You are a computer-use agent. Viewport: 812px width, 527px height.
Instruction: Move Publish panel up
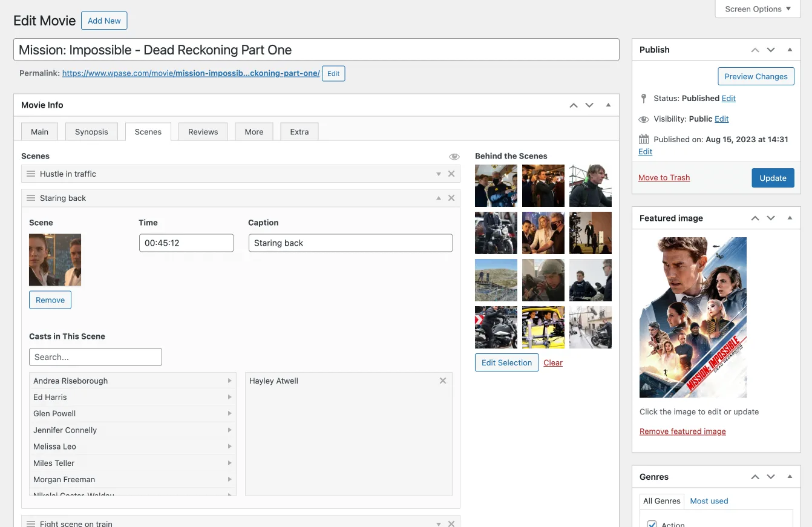coord(755,50)
